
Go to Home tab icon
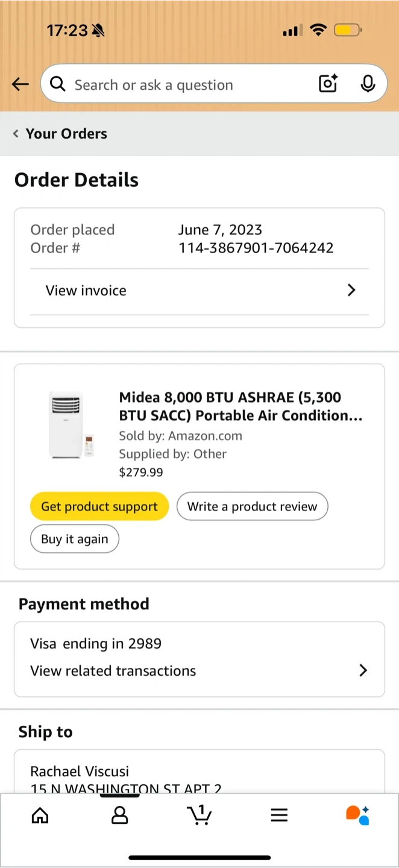click(40, 816)
